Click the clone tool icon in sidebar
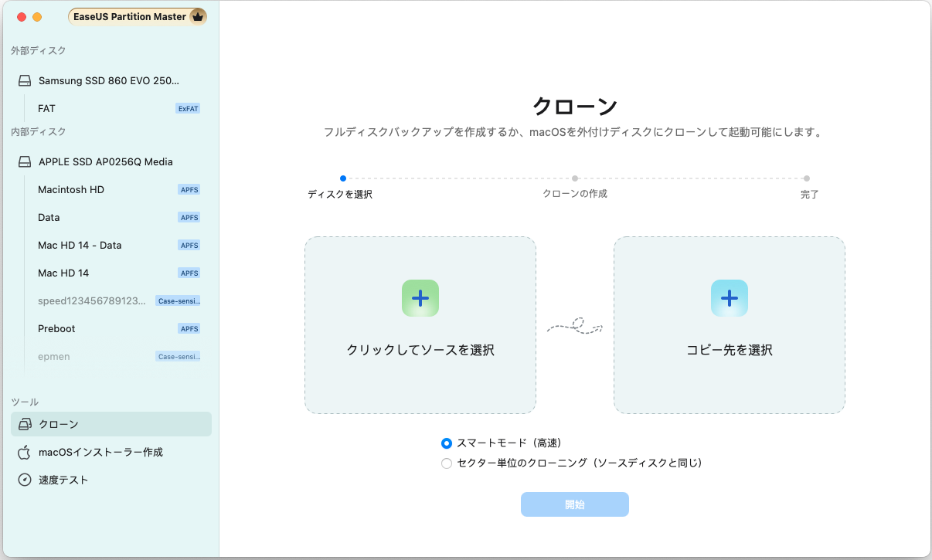The image size is (932, 560). [x=25, y=424]
